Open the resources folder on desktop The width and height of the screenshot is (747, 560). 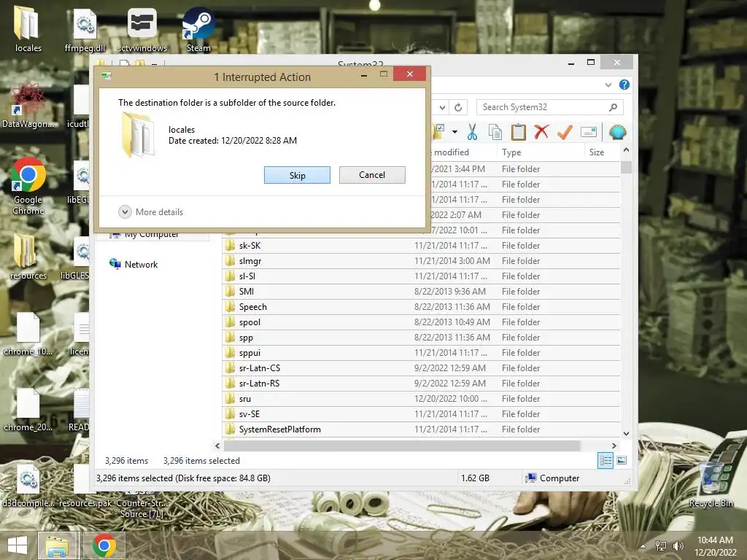28,257
